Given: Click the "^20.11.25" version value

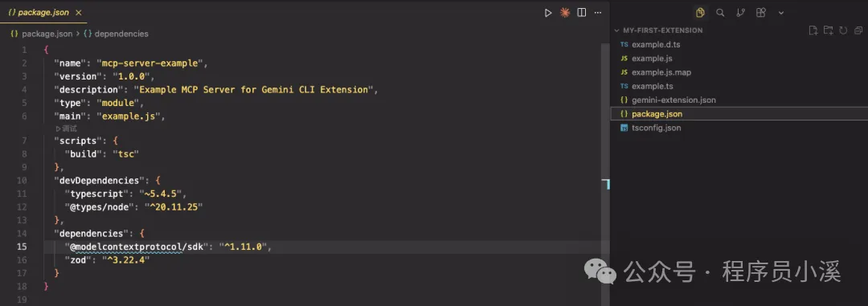Looking at the screenshot, I should click(174, 207).
